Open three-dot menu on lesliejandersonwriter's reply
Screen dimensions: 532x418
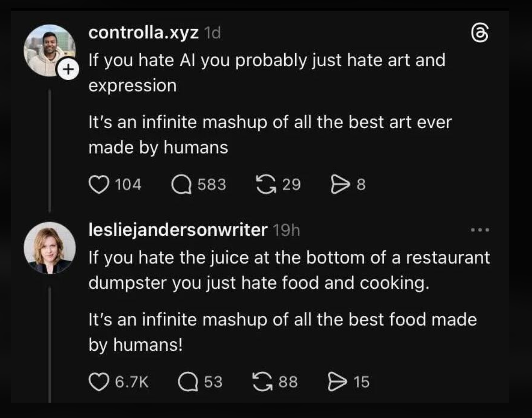pos(480,230)
